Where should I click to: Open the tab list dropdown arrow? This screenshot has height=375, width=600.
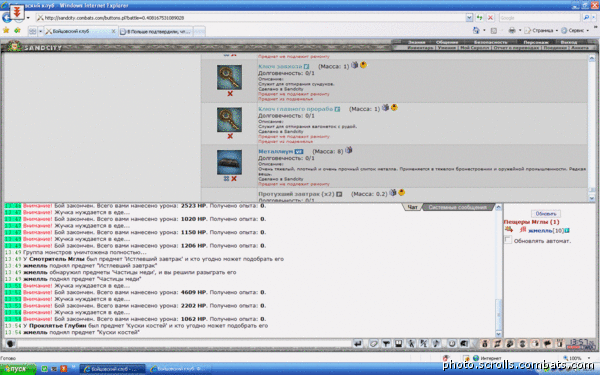40,31
